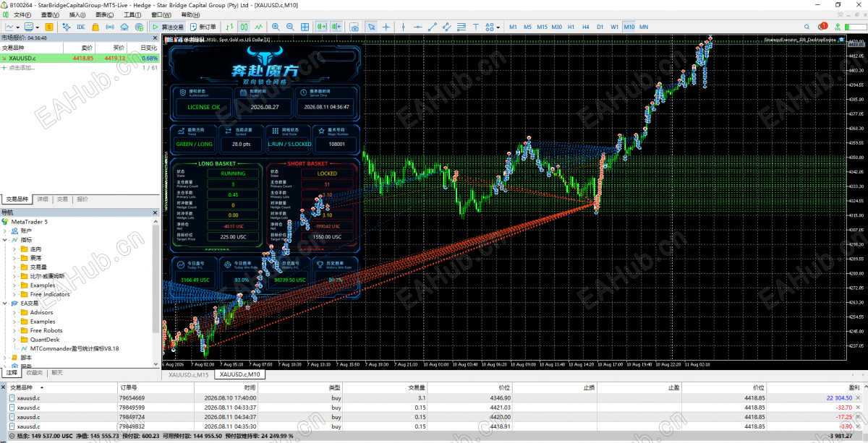
Task: Open the Market shopping bag icon
Action: pyautogui.click(x=95, y=27)
